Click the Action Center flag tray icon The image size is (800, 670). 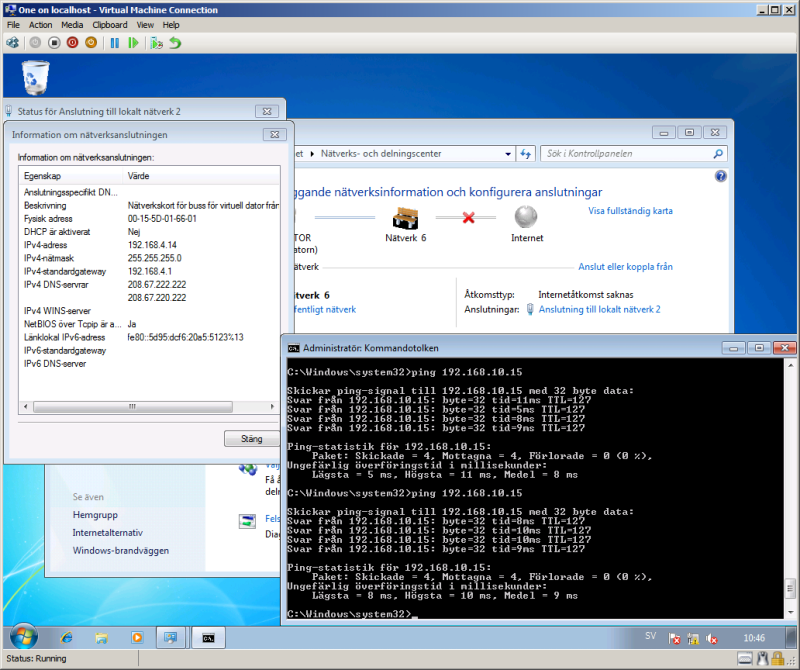pos(674,638)
